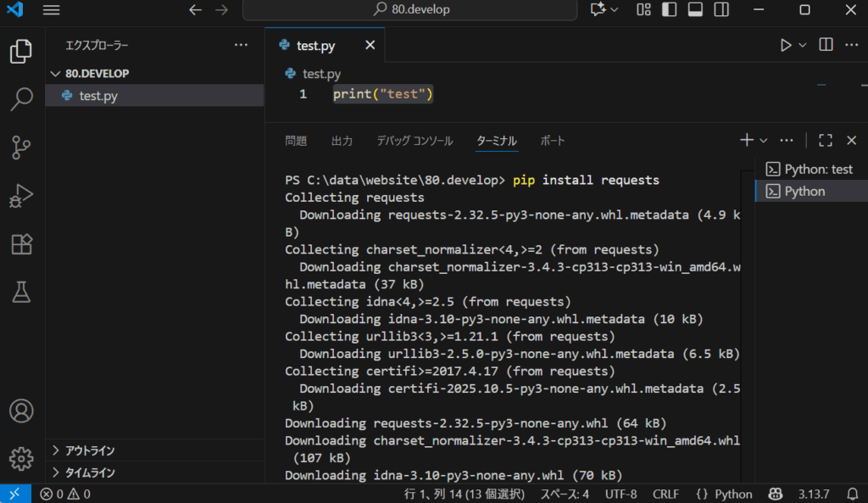Image resolution: width=868 pixels, height=503 pixels.
Task: Expand the アウトライン section
Action: 90,450
